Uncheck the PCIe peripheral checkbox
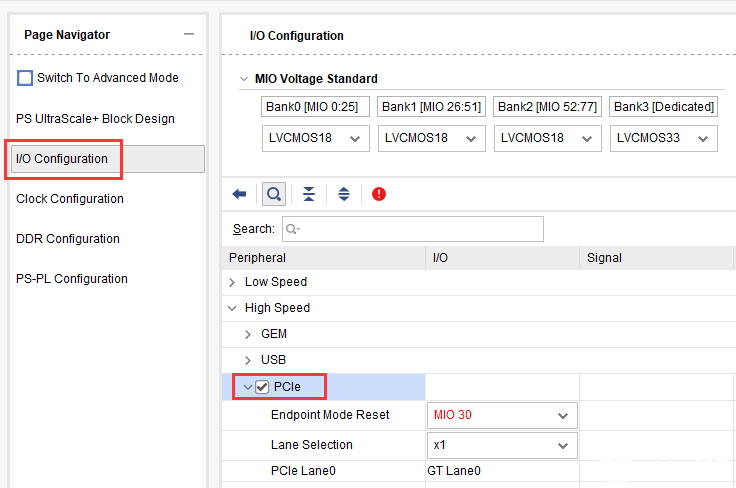The image size is (736, 488). click(262, 387)
